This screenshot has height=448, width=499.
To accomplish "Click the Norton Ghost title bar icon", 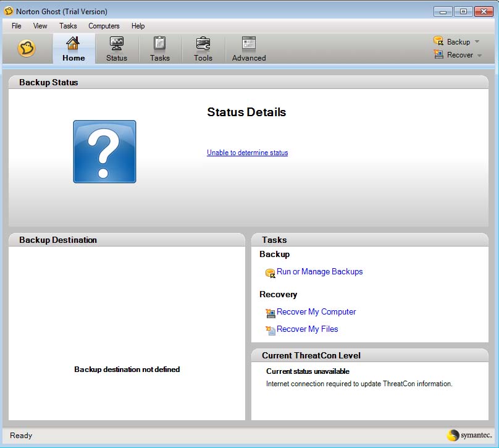I will [9, 11].
